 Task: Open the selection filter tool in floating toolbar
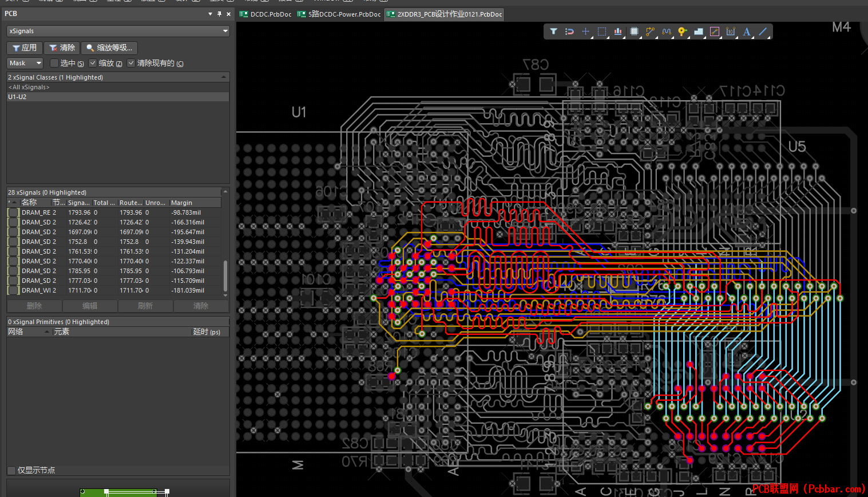[x=553, y=32]
